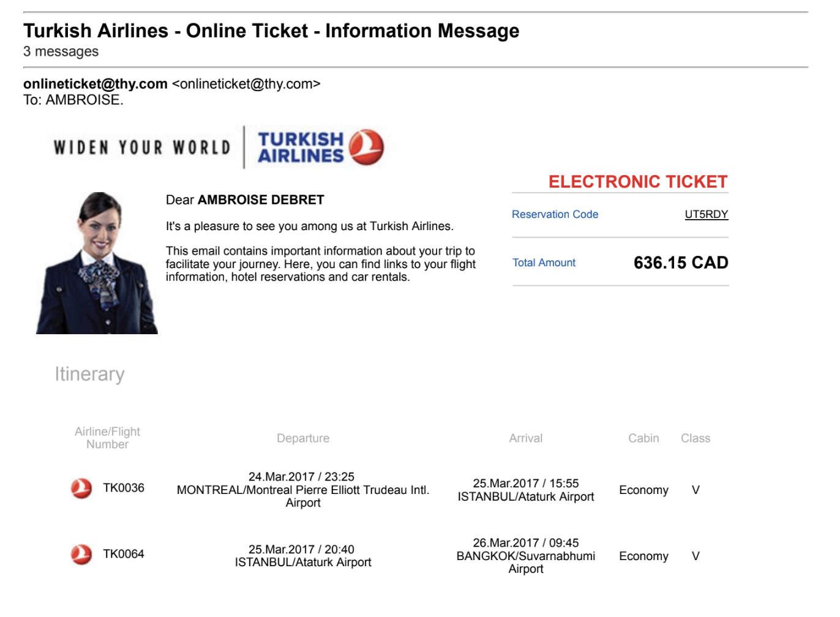Select flight number TK0036 text
840x617 pixels.
(124, 488)
